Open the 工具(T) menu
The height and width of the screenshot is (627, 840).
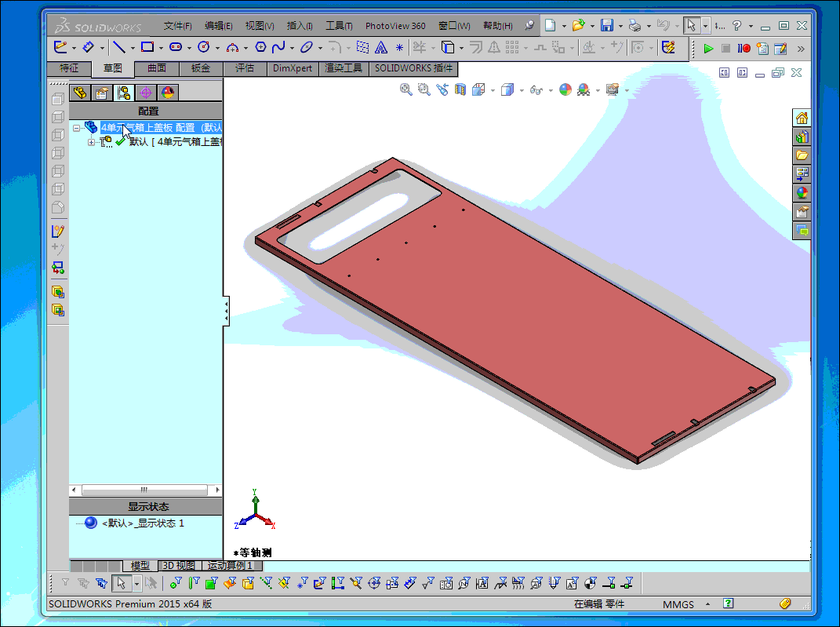coord(339,26)
